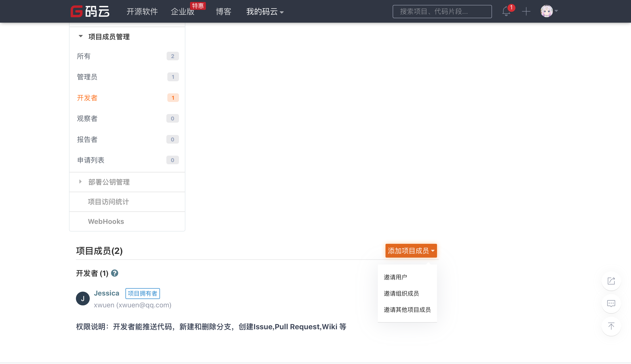Choose 邀请其他项目成员 menu entry
The width and height of the screenshot is (631, 364).
coord(407,310)
